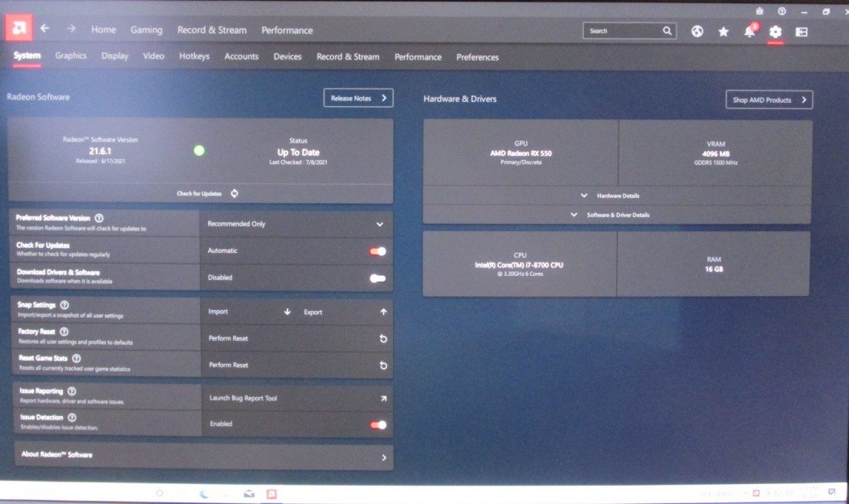The width and height of the screenshot is (849, 504).
Task: Switch to the Devices tab
Action: click(288, 56)
